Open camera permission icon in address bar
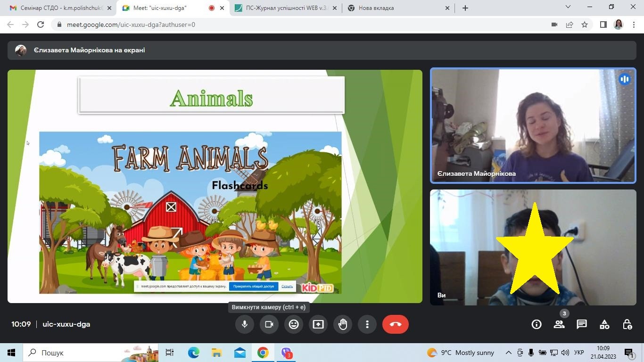The width and height of the screenshot is (644, 362). click(554, 25)
